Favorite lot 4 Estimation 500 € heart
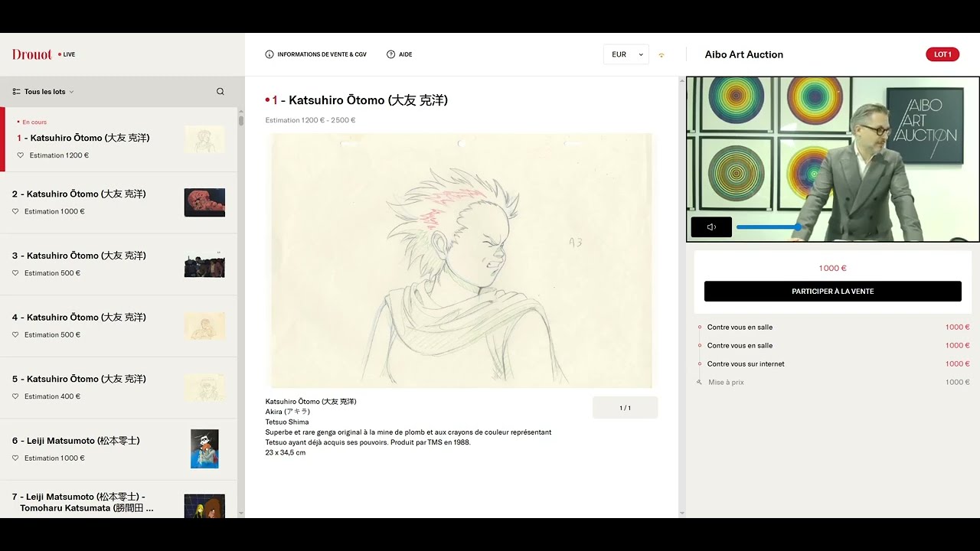The width and height of the screenshot is (980, 551). pos(15,334)
